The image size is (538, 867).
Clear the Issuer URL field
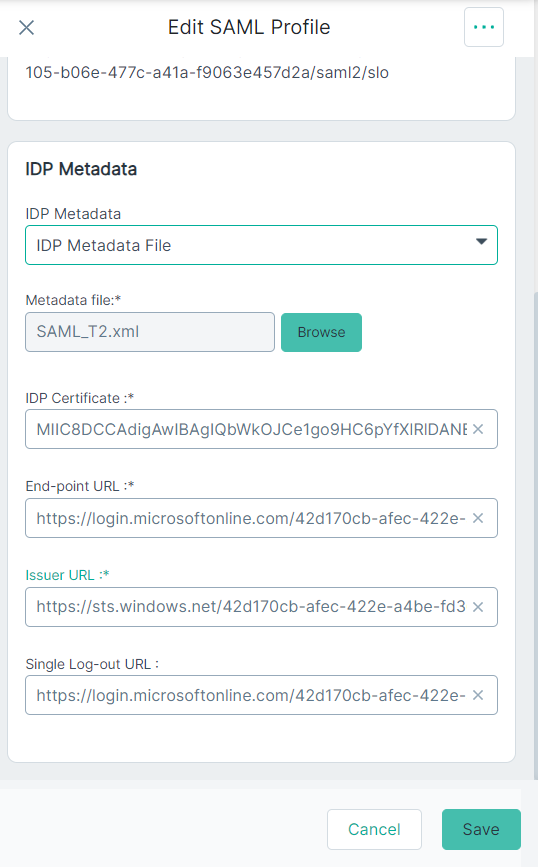pyautogui.click(x=478, y=607)
